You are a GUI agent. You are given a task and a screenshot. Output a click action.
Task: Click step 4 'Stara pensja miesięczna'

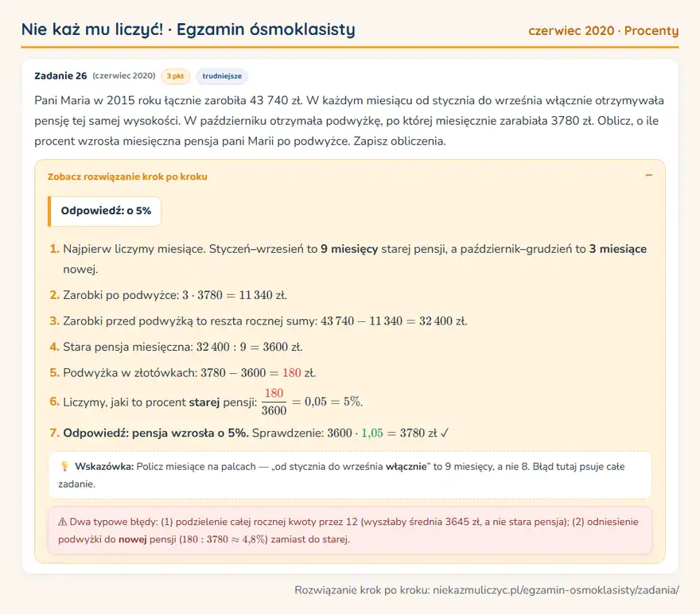[x=183, y=347]
